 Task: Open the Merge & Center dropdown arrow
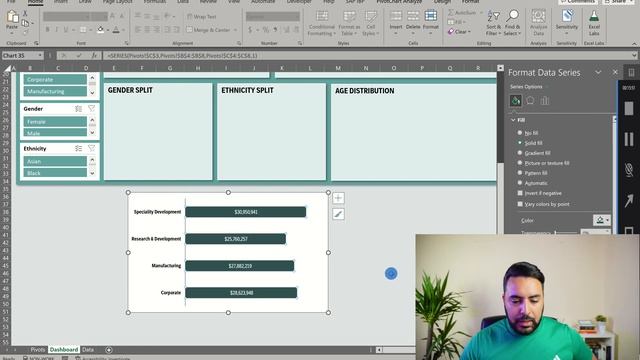point(235,30)
